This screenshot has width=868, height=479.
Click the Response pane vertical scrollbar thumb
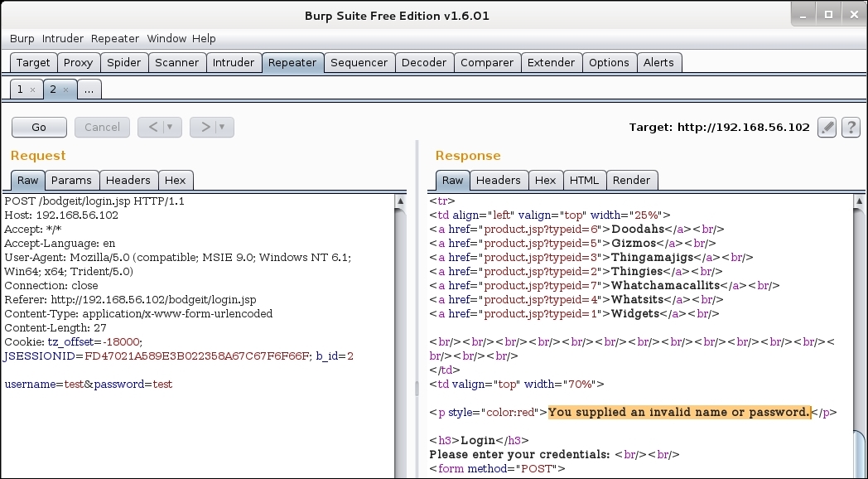[x=859, y=454]
